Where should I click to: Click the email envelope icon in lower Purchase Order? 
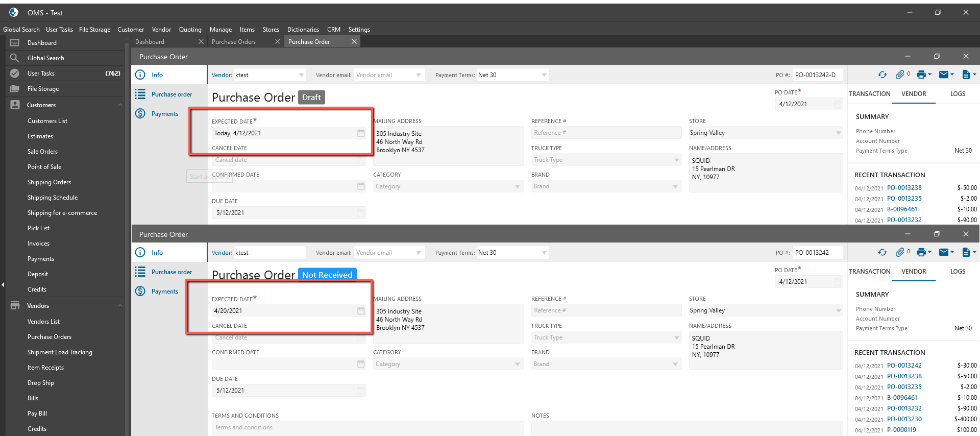[943, 252]
